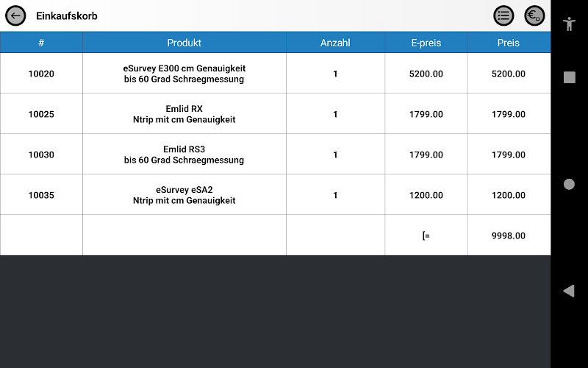The height and width of the screenshot is (368, 588).
Task: Open Android accessibility shortcut icon
Action: click(569, 24)
